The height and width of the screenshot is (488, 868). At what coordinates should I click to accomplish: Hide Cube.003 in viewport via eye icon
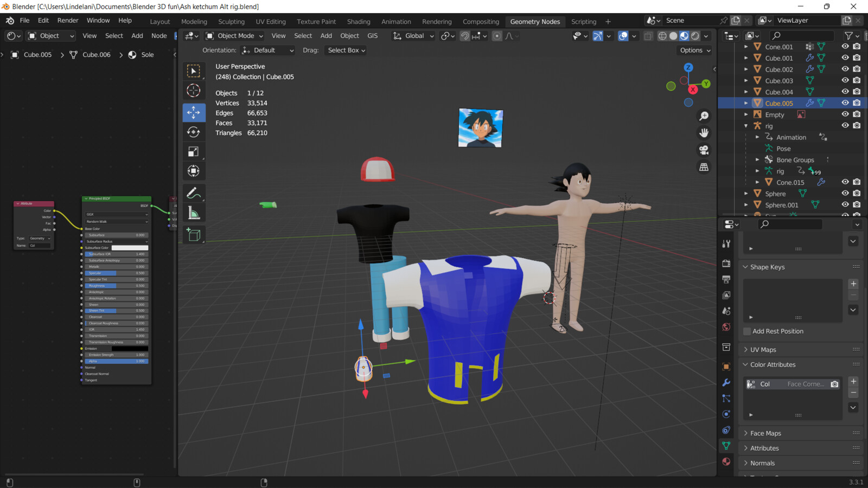click(x=845, y=80)
